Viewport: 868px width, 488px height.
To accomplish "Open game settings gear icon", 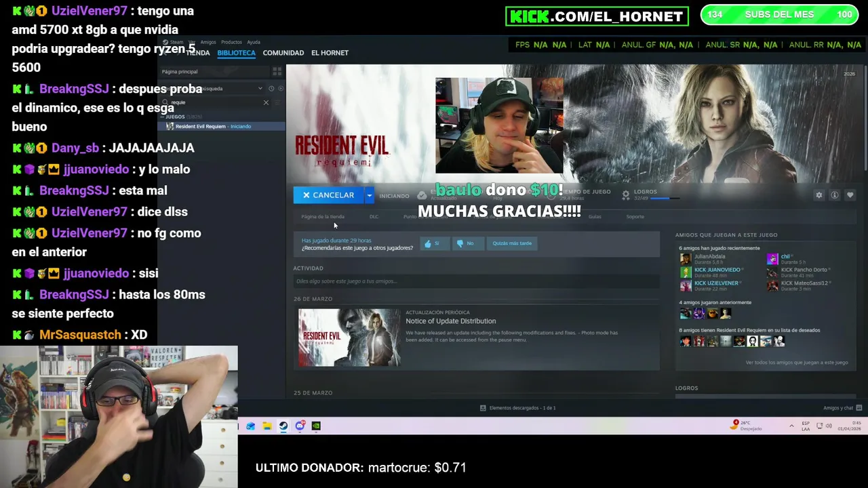I will pyautogui.click(x=819, y=195).
